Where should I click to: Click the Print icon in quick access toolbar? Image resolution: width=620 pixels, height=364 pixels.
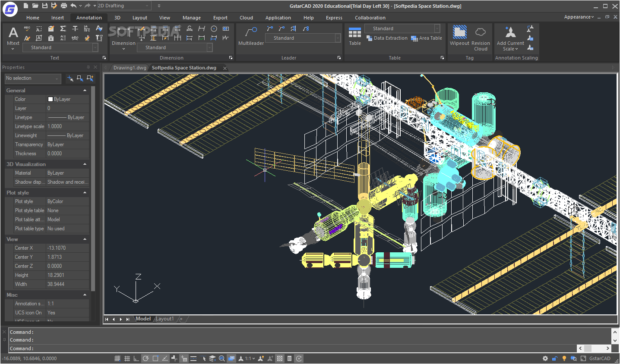pyautogui.click(x=63, y=6)
